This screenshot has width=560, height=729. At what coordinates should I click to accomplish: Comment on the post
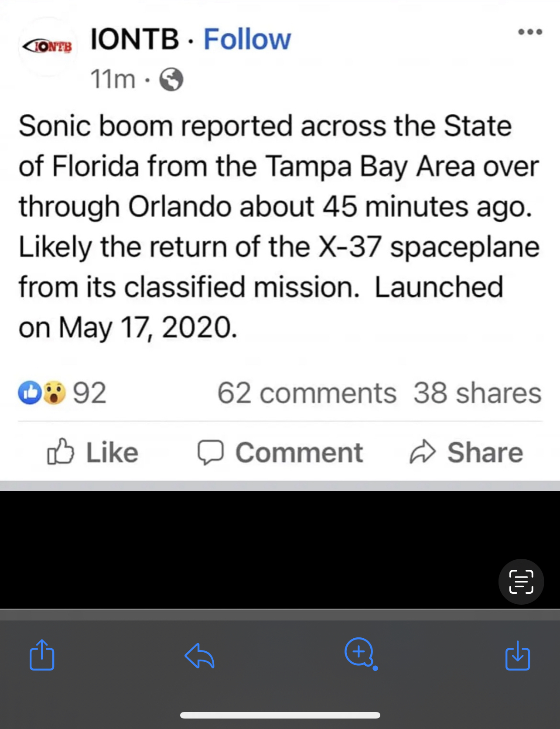280,452
